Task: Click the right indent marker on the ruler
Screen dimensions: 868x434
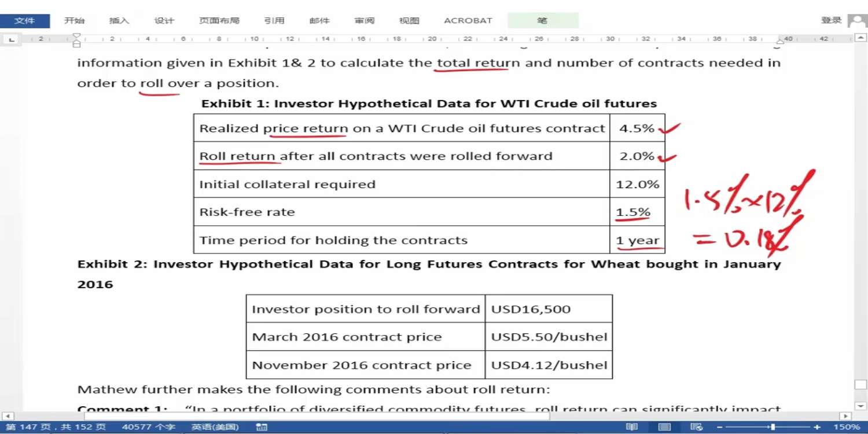Action: [x=780, y=42]
